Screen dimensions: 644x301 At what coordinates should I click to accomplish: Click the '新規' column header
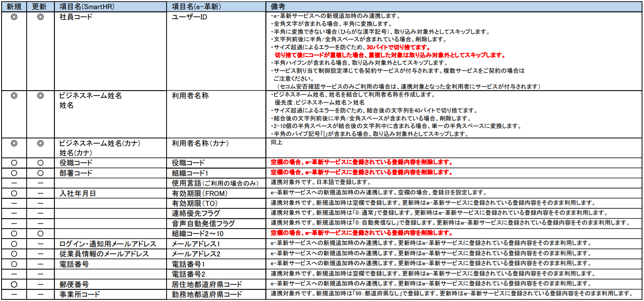(x=14, y=7)
